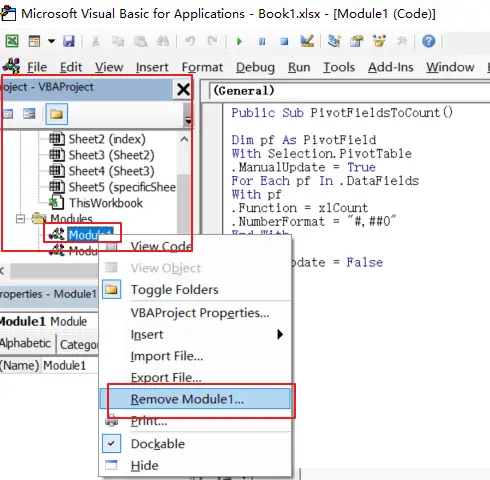Open the Insert menu
The image size is (490, 480).
[152, 67]
